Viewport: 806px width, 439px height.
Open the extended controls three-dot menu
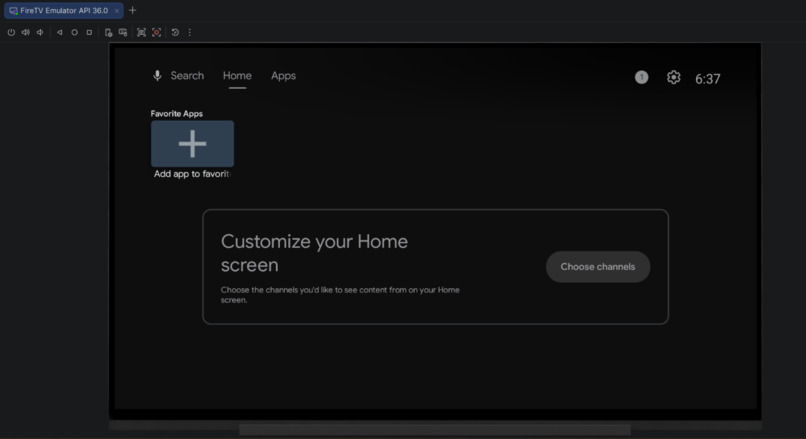click(190, 32)
